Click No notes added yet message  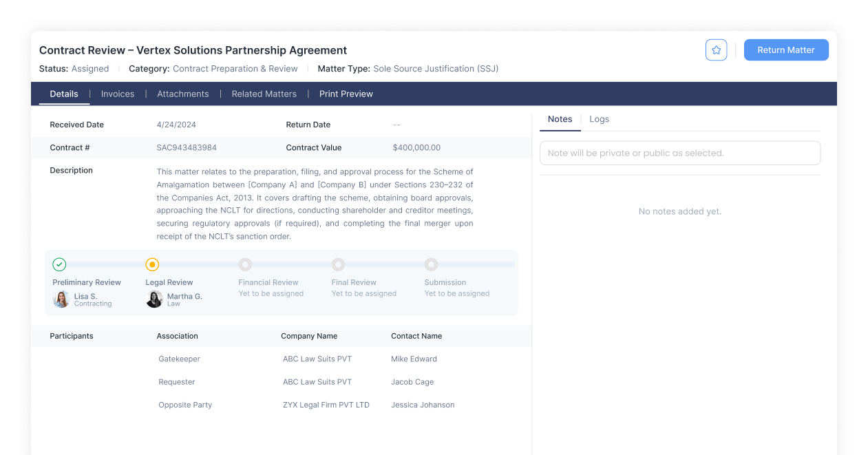click(680, 211)
